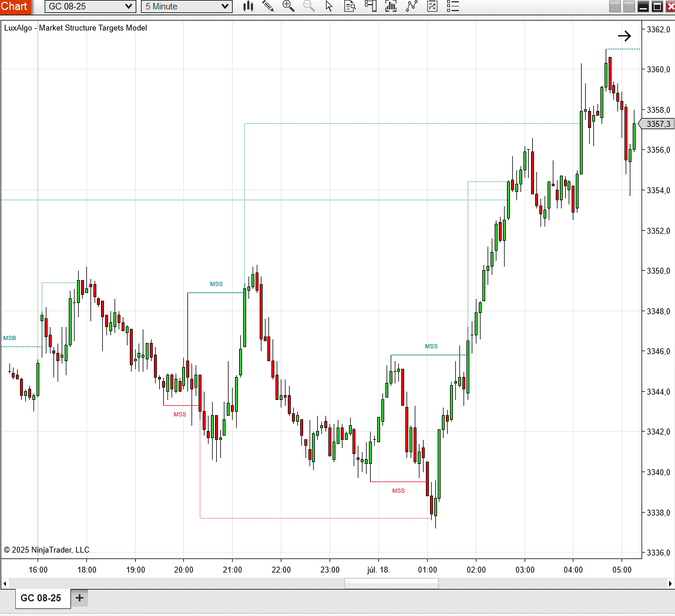This screenshot has height=616, width=675.
Task: Open the Strategies icon
Action: [x=411, y=6]
